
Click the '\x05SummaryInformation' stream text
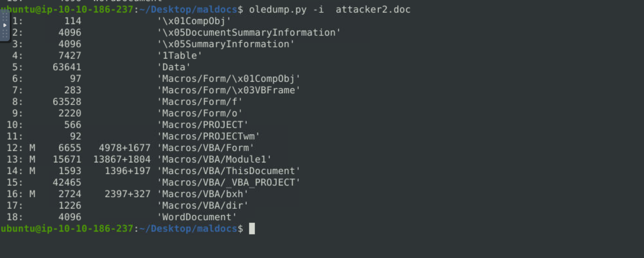tap(226, 44)
